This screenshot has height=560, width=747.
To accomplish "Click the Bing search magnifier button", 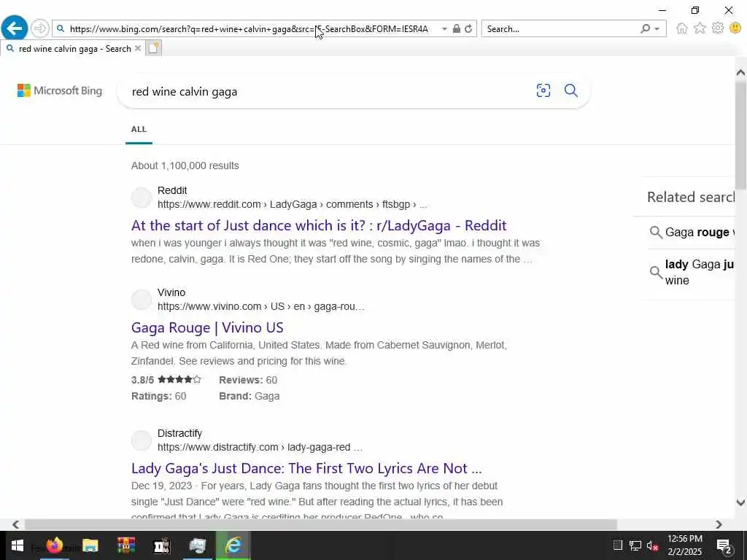I will click(570, 90).
